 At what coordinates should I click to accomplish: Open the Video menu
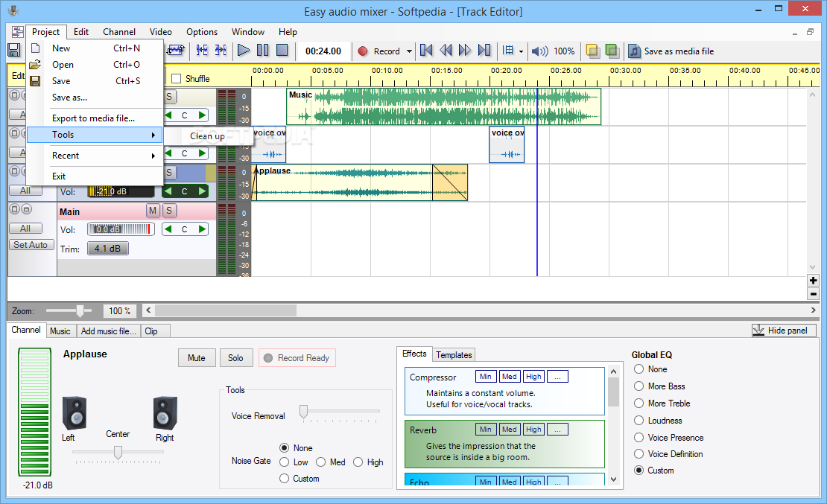click(x=161, y=31)
